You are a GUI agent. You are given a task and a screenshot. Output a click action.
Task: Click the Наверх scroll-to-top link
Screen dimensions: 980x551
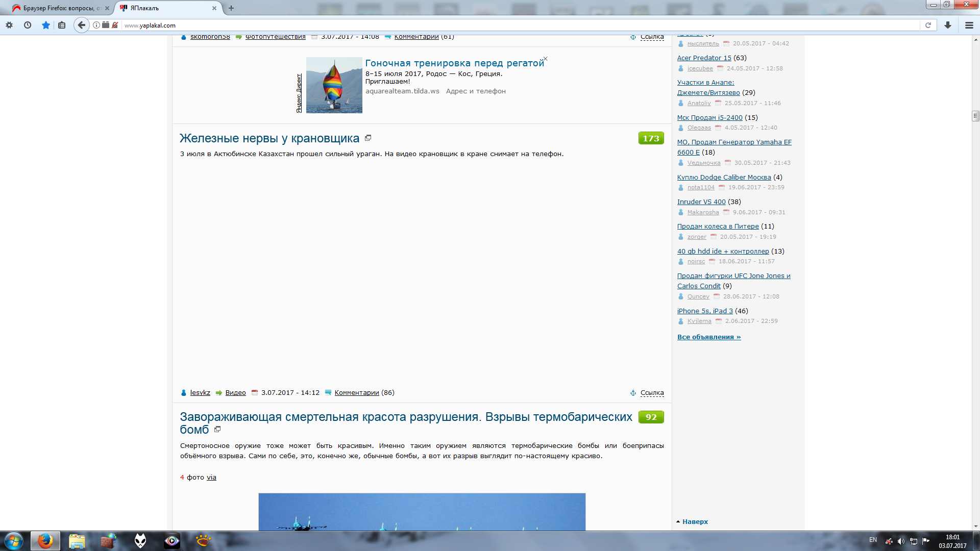(695, 521)
